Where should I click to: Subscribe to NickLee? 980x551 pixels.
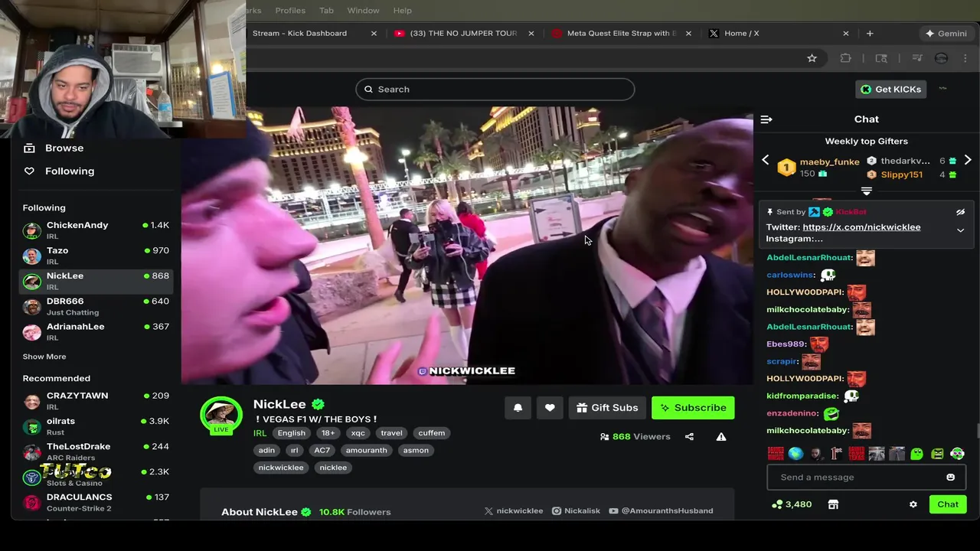pos(693,408)
